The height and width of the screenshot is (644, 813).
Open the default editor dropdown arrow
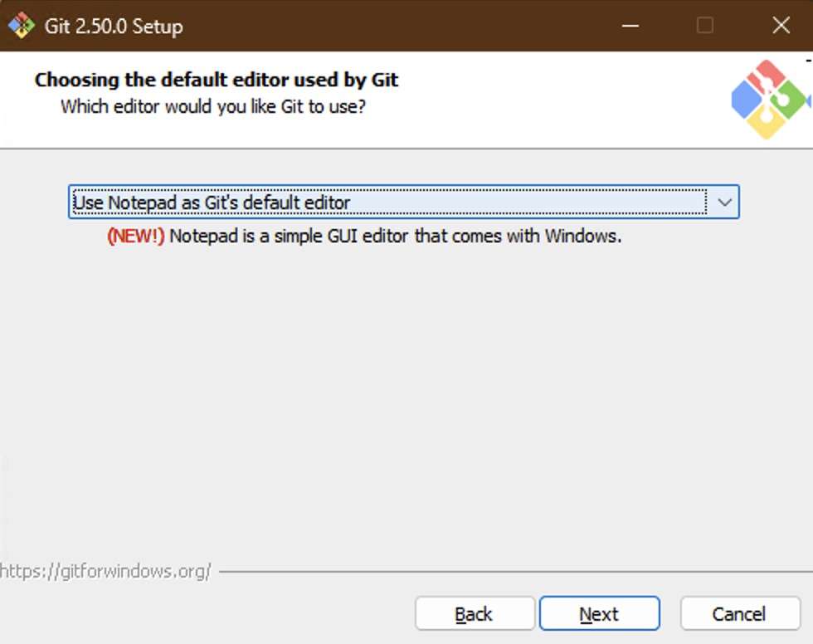point(724,202)
